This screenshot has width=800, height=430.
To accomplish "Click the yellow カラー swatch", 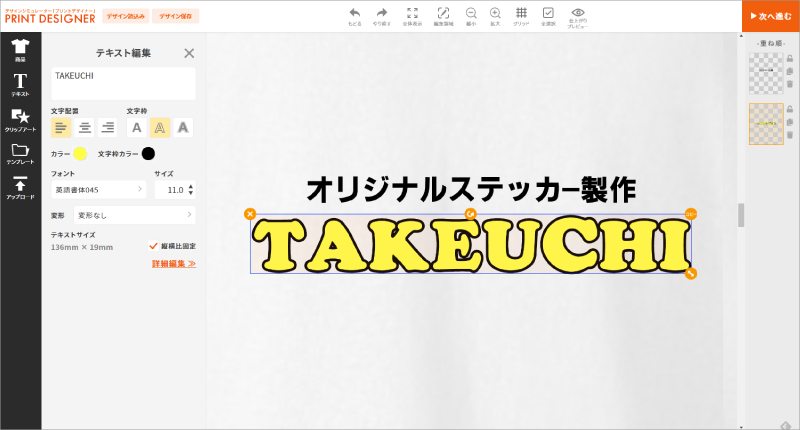I will coord(80,153).
